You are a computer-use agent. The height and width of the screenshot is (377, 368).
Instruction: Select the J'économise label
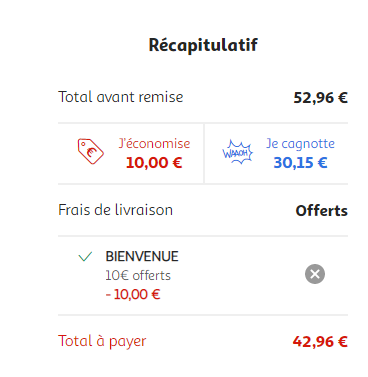pos(154,144)
